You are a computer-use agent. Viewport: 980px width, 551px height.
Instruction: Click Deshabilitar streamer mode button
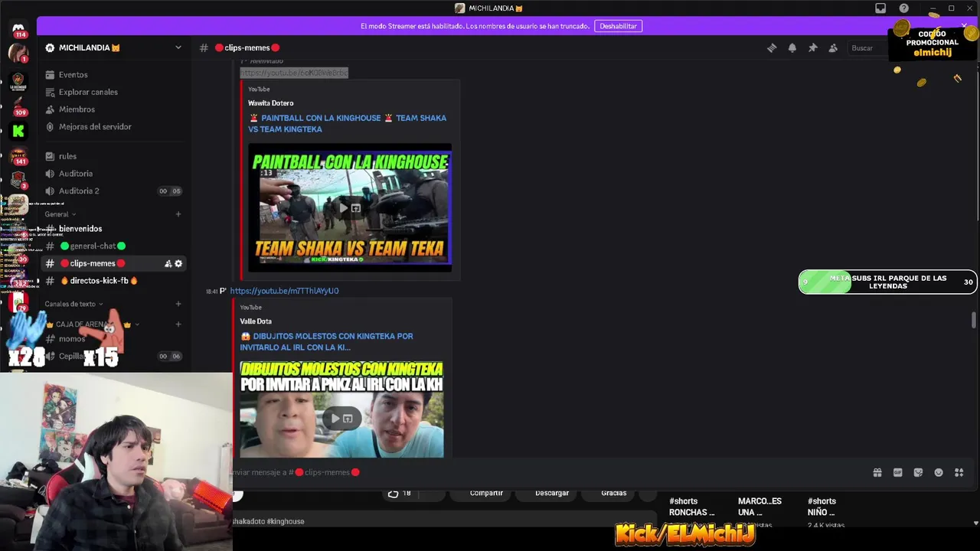[618, 26]
